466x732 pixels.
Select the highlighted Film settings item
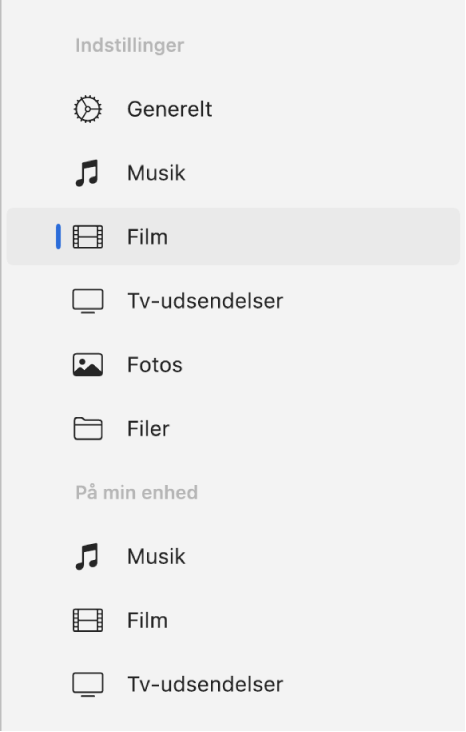[x=233, y=237]
